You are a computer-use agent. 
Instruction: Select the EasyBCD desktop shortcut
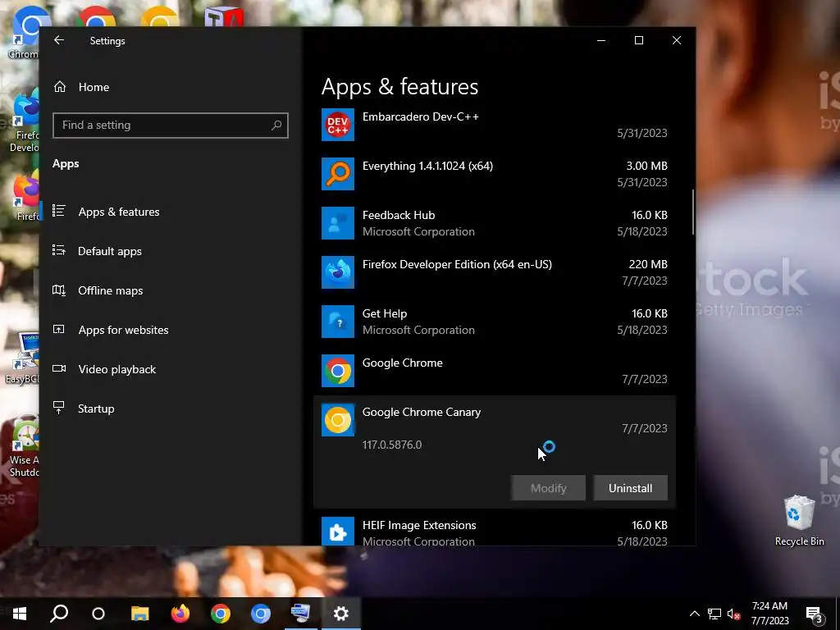(x=22, y=358)
